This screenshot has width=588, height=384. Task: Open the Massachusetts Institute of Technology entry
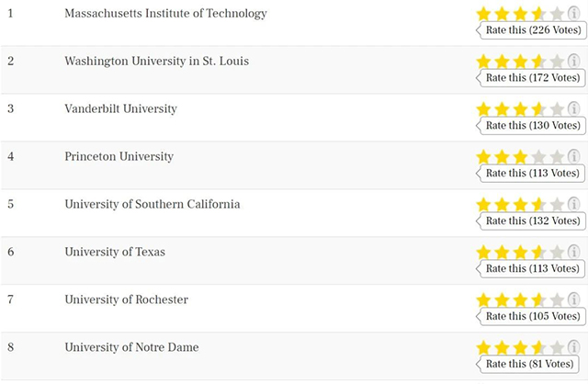click(165, 14)
